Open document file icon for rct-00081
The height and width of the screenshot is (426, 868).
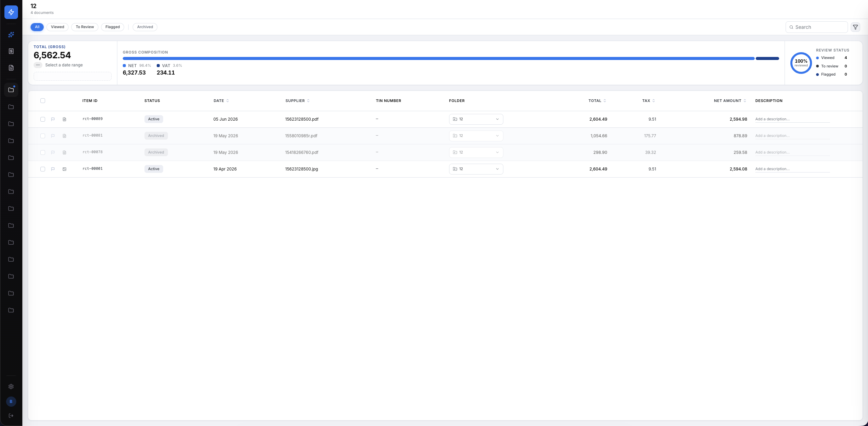click(64, 136)
